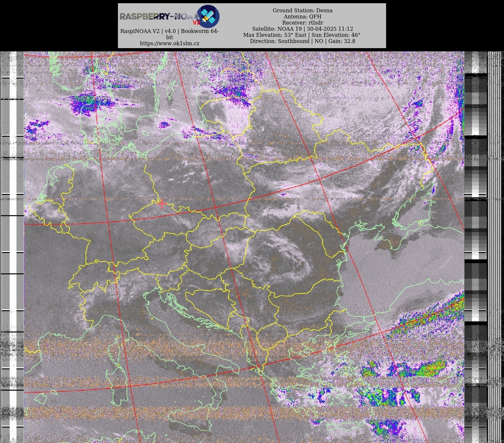This screenshot has height=443, width=504.
Task: Click 'Max Elevation: 53° East' line
Action: [302, 35]
